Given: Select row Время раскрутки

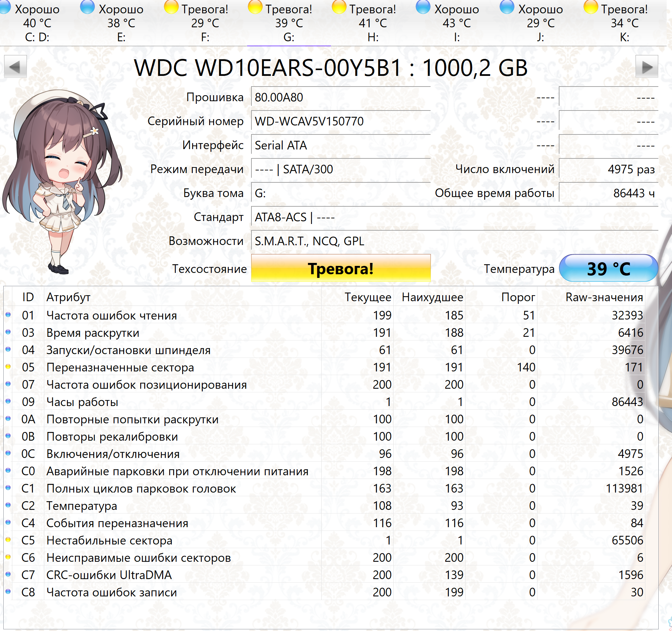Looking at the screenshot, I should point(324,333).
